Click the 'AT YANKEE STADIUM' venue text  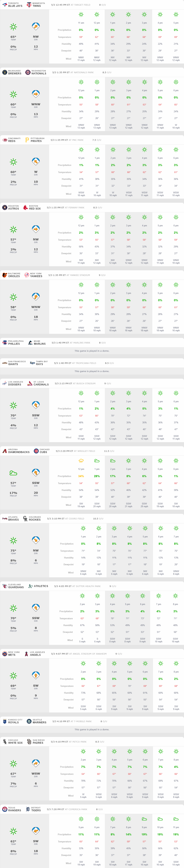click(x=78, y=275)
